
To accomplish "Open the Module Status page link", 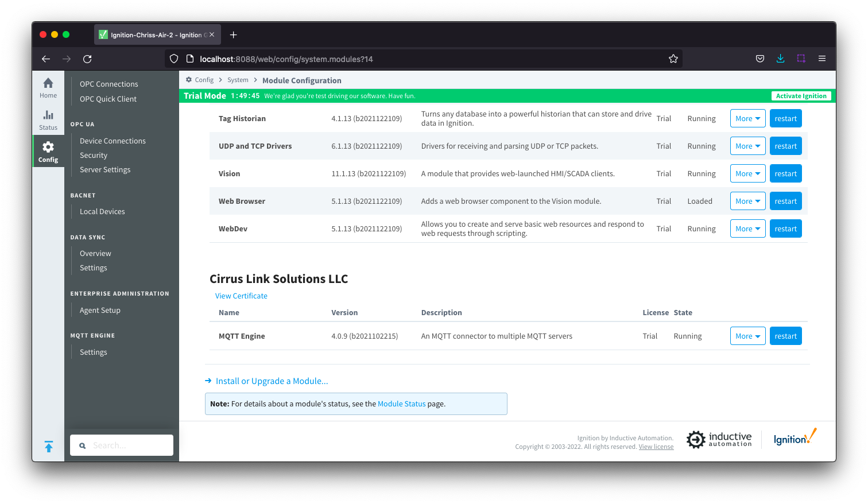I will (x=401, y=404).
